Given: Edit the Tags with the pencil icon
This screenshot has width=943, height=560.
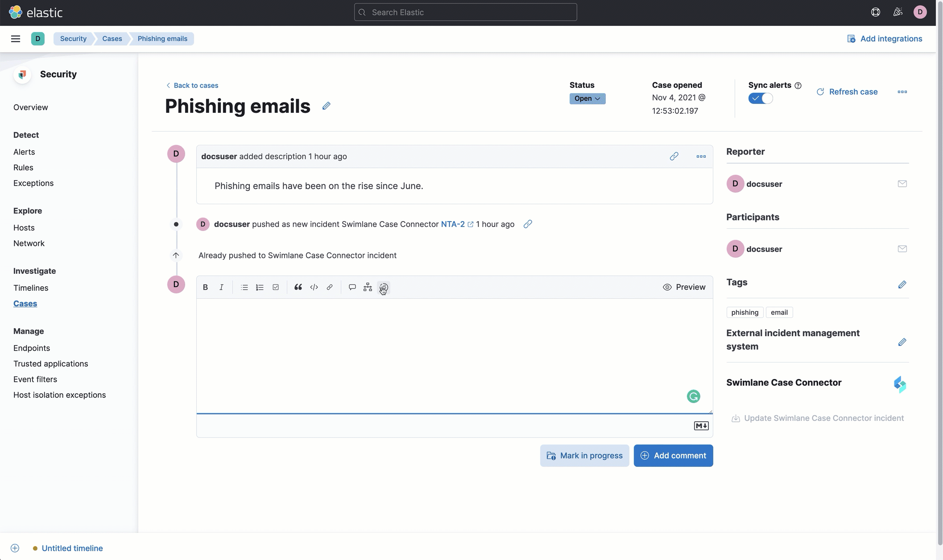Looking at the screenshot, I should [902, 284].
